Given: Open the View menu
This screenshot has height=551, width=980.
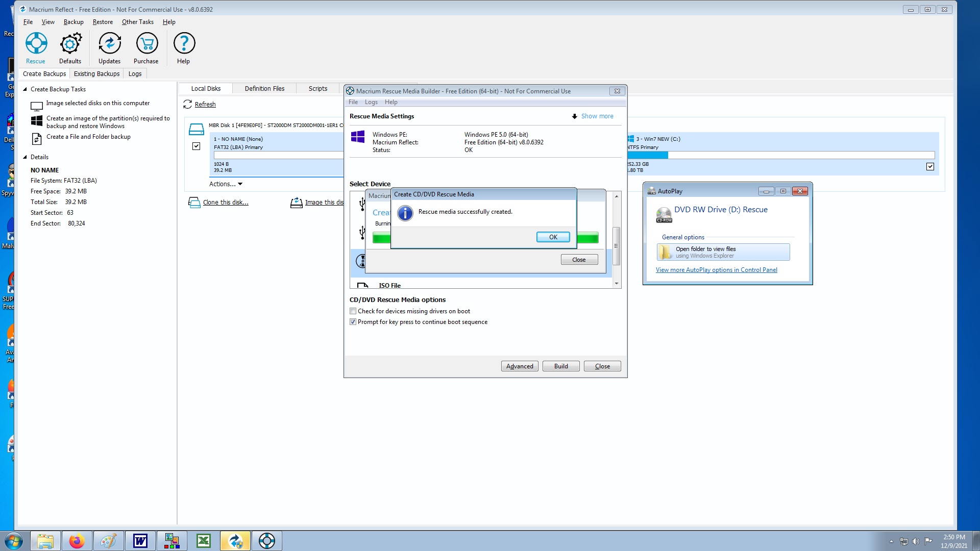Looking at the screenshot, I should pos(48,22).
